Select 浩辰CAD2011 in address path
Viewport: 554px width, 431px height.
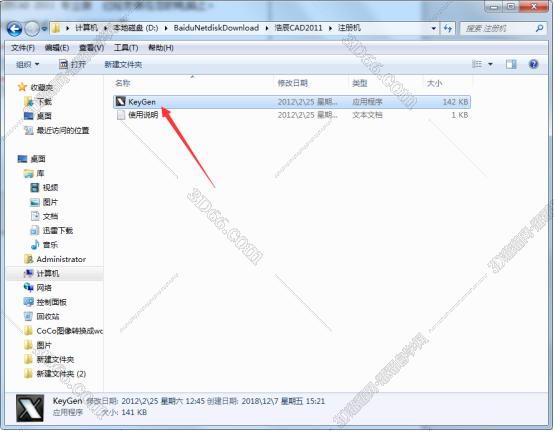tap(299, 28)
